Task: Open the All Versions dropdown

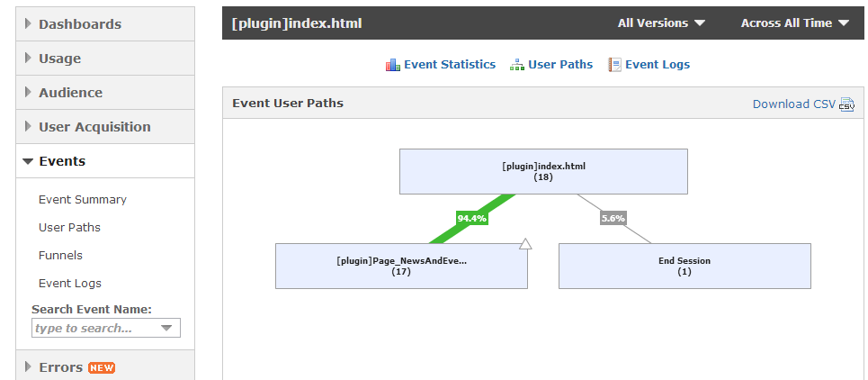Action: pos(661,23)
